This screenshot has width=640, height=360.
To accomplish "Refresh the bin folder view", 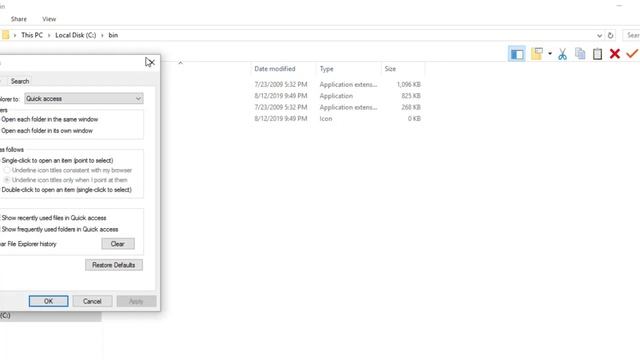I will click(610, 36).
